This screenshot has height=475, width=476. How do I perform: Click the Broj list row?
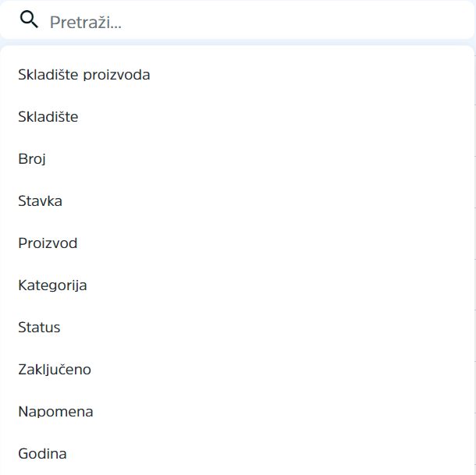237,159
